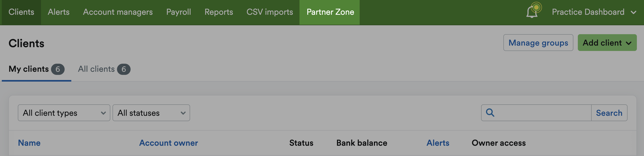Sort clients by Name column
This screenshot has width=644, height=156.
(x=29, y=143)
